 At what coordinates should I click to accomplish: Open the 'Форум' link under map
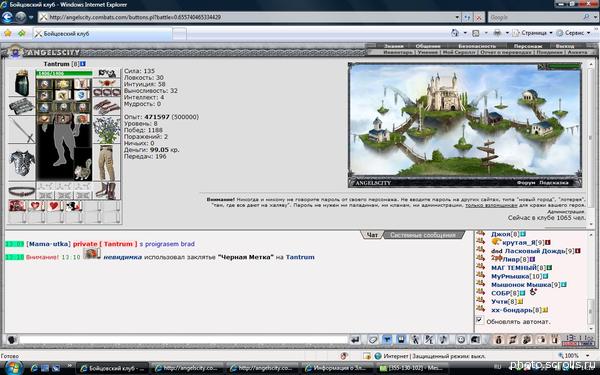(x=526, y=183)
